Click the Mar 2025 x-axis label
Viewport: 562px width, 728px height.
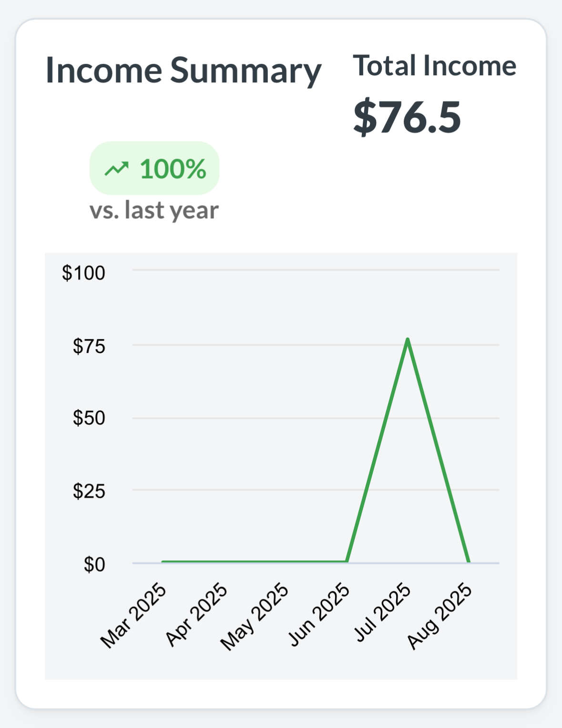[x=133, y=615]
